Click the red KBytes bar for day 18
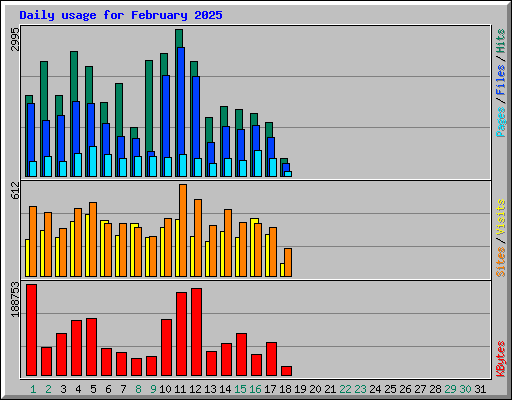Image resolution: width=512 pixels, height=400 pixels. pos(286,371)
